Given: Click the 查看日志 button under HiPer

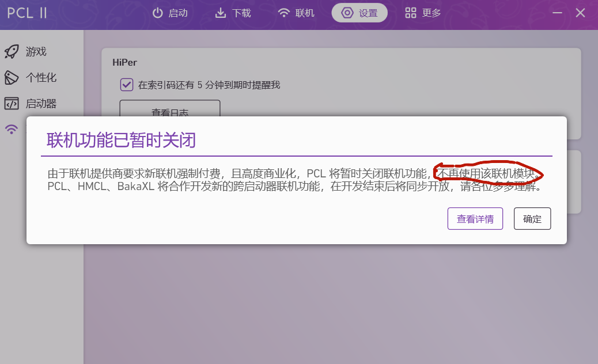Looking at the screenshot, I should coord(169,111).
